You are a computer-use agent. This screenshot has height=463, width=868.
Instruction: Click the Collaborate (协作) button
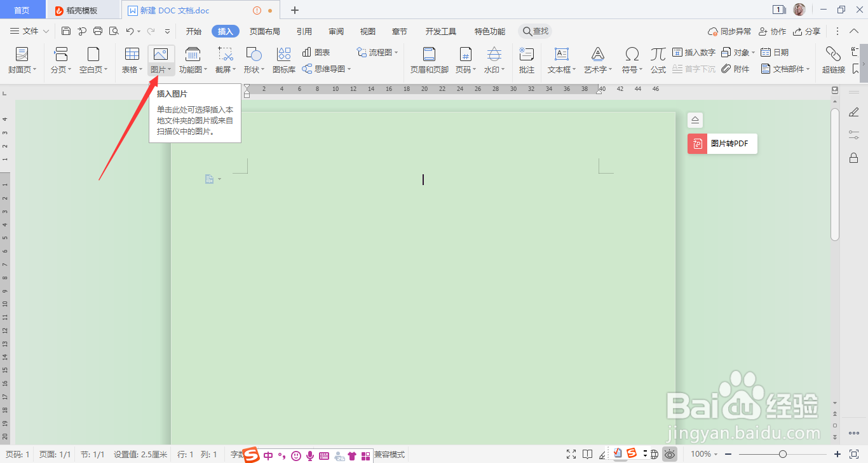(772, 31)
